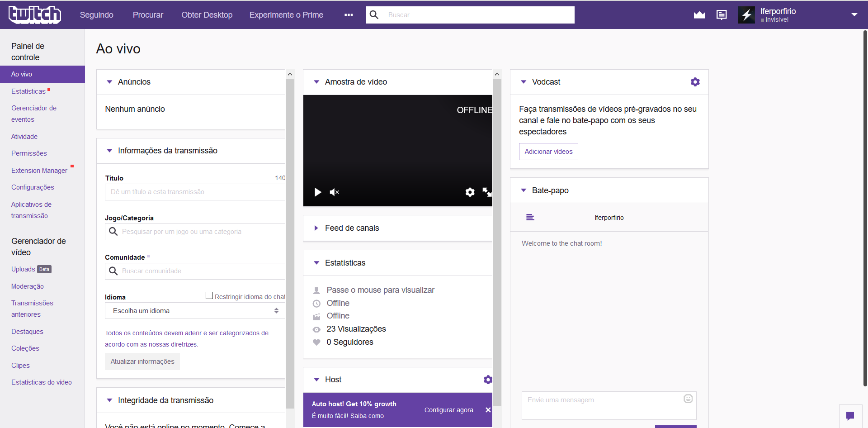
Task: Open Gerenciador de eventos
Action: 34,114
